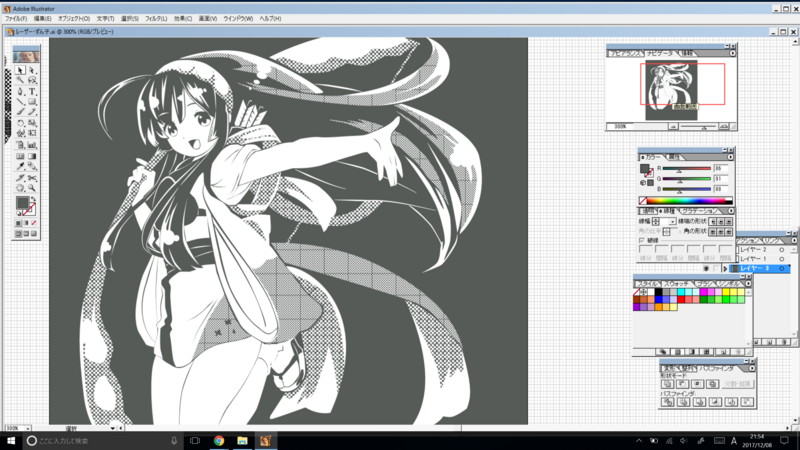
Task: Toggle visibility eye of selected blue layer
Action: point(706,268)
